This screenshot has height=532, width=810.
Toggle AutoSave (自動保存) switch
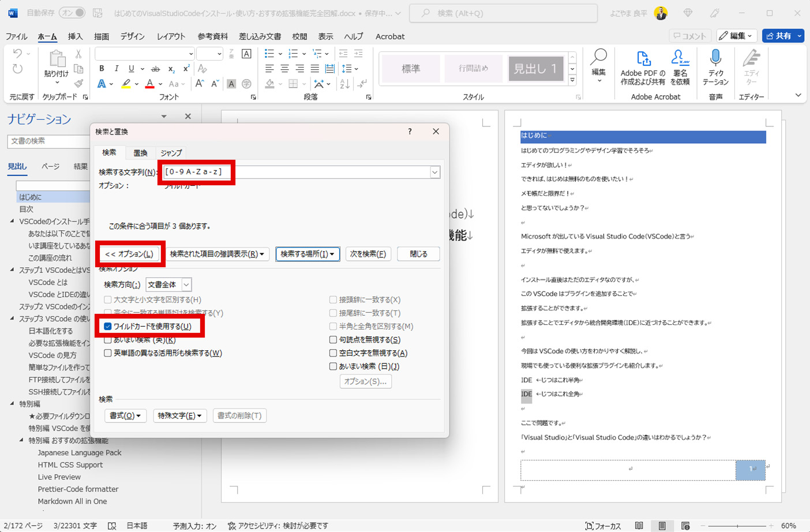tap(72, 13)
